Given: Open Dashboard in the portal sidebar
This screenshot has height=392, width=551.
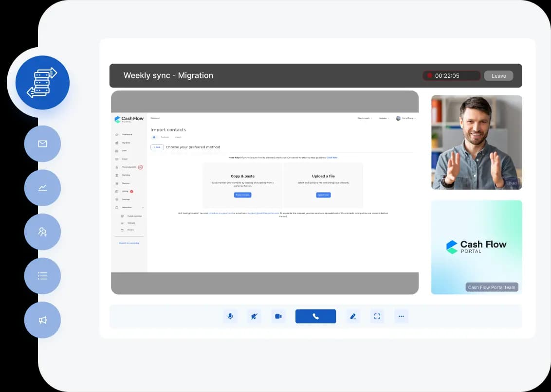Looking at the screenshot, I should pyautogui.click(x=127, y=134).
